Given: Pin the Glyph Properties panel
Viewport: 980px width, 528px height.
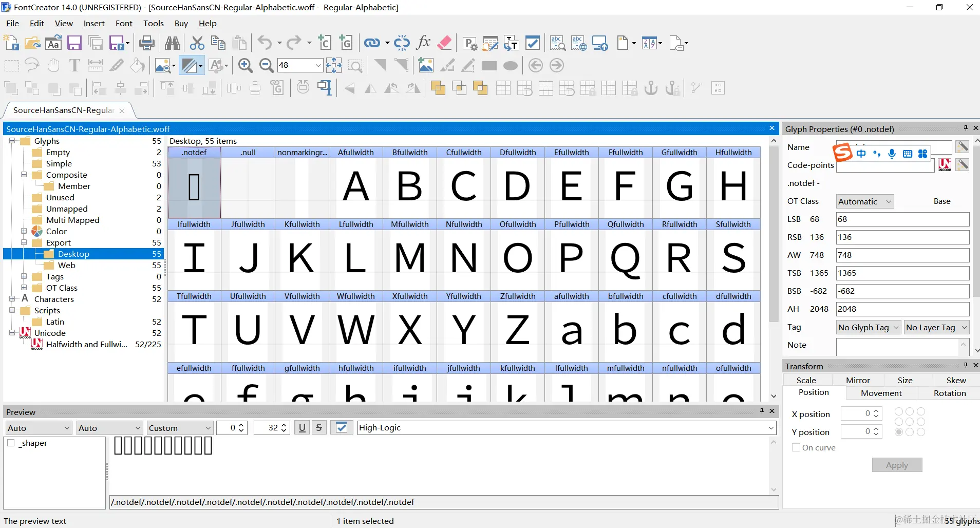Looking at the screenshot, I should 966,128.
